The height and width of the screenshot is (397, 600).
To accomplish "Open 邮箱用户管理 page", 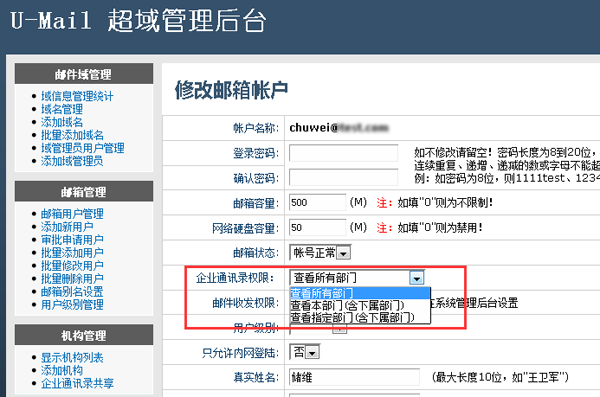I will click(x=72, y=214).
